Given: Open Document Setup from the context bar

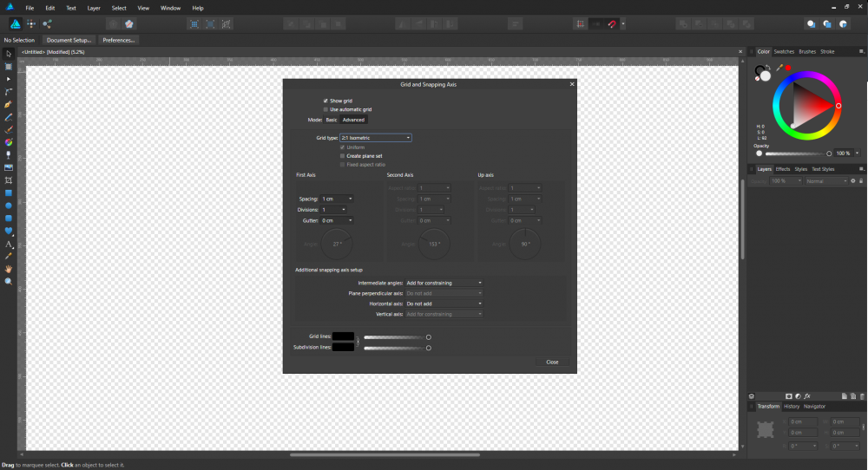Looking at the screenshot, I should (x=69, y=40).
